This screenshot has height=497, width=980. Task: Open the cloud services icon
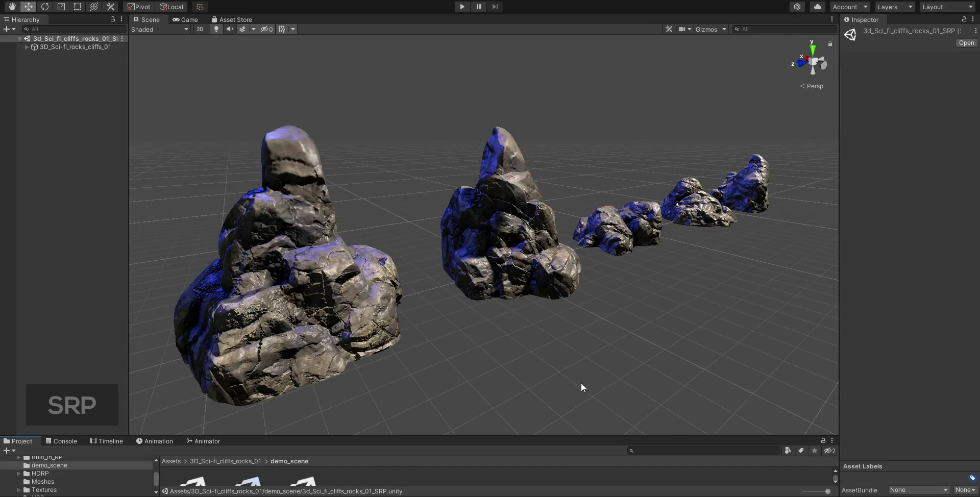pos(818,7)
